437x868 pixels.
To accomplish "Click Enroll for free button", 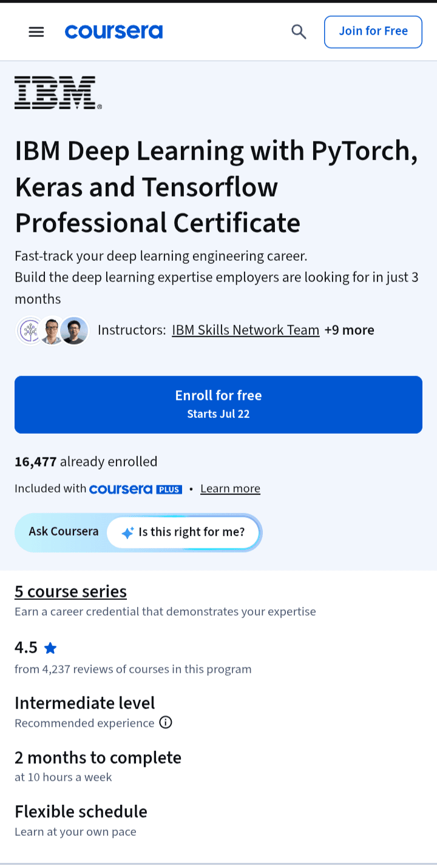I will point(218,405).
